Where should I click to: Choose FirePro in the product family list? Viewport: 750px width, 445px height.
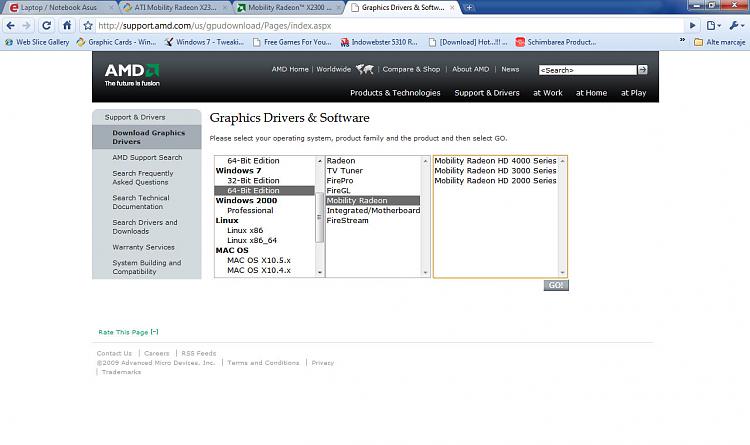340,180
